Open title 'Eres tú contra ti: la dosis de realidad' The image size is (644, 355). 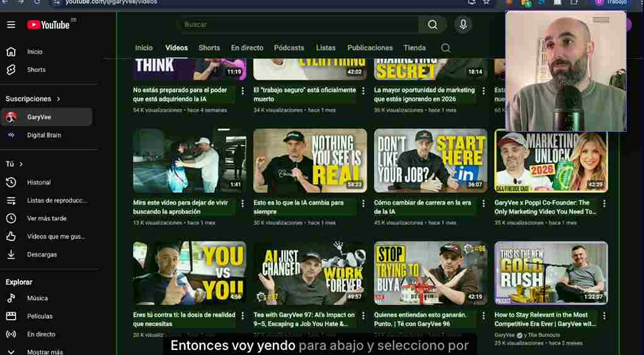[x=184, y=319]
